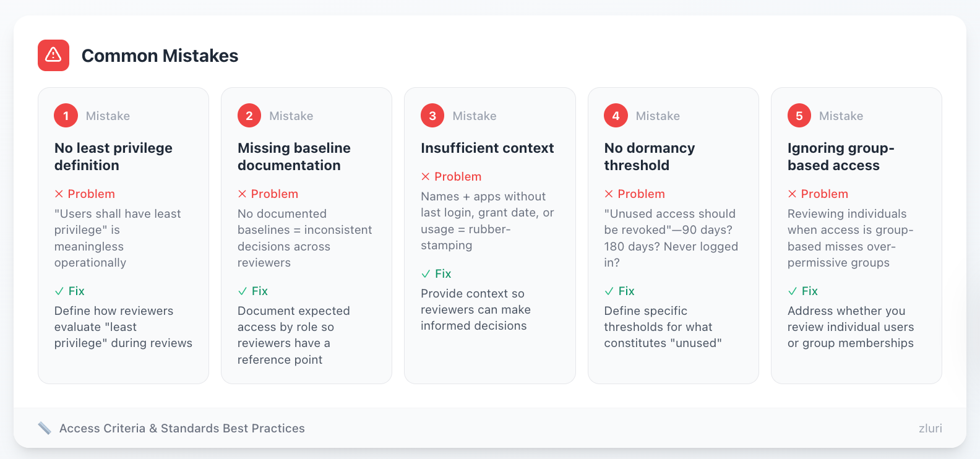Screen dimensions: 980x459
Task: Click the Fix label in card one
Action: [76, 291]
